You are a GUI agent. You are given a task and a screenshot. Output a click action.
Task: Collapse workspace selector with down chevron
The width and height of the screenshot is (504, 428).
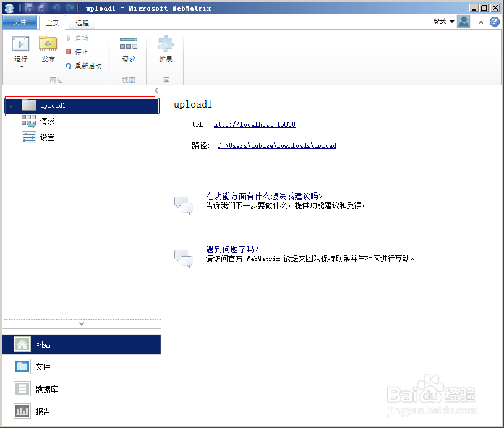click(x=82, y=324)
